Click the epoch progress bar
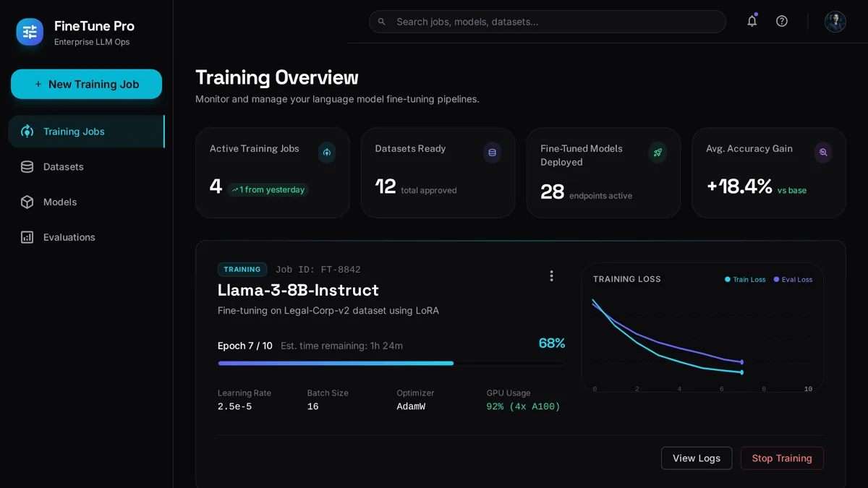The height and width of the screenshot is (488, 868). [x=391, y=363]
